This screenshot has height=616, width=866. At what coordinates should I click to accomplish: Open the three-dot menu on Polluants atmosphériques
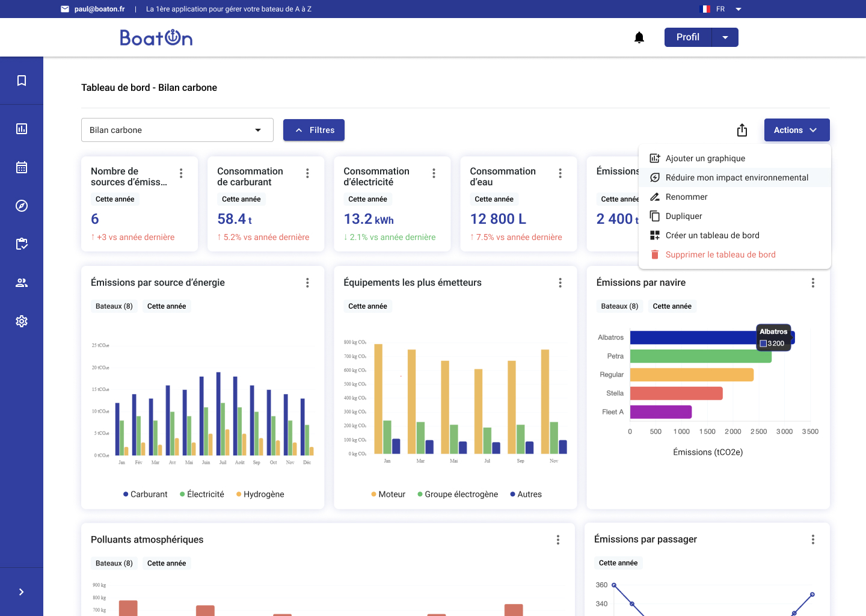(x=558, y=540)
